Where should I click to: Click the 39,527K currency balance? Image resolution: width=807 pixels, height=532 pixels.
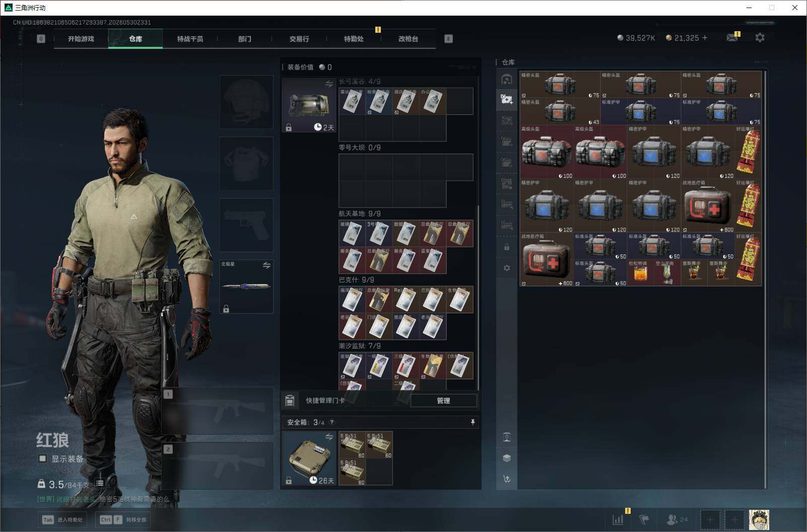(636, 38)
